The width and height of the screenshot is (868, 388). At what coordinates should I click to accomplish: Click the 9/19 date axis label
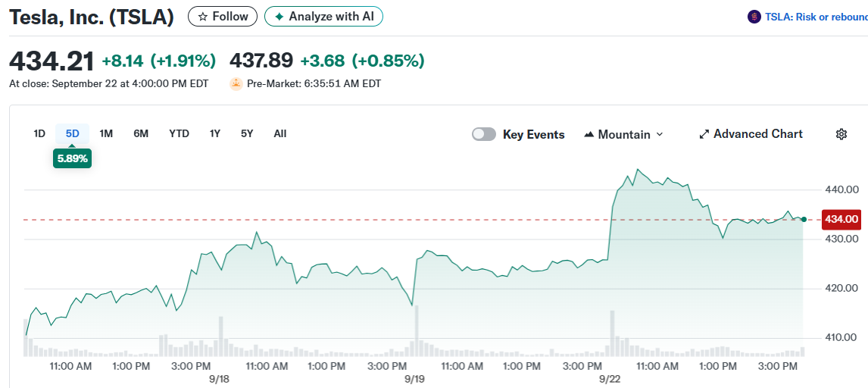click(415, 380)
